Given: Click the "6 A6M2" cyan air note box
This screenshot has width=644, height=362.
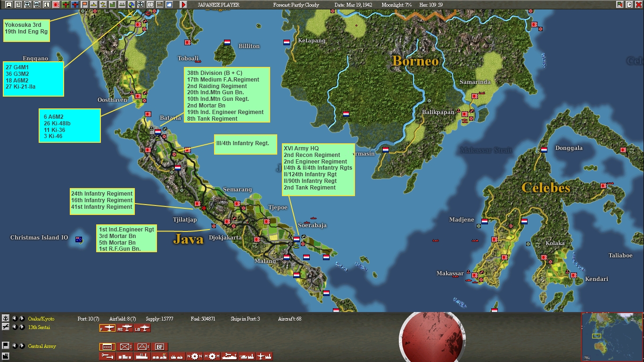Looking at the screenshot, I should 70,125.
